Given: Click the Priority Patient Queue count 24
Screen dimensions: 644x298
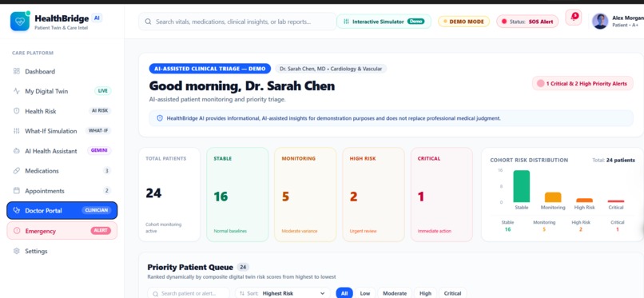Looking at the screenshot, I should coord(243,267).
